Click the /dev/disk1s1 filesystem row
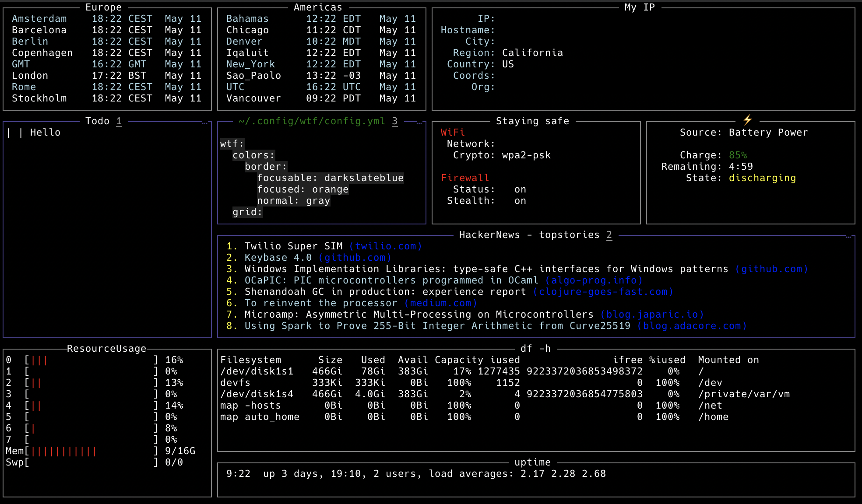This screenshot has width=862, height=504. [257, 371]
